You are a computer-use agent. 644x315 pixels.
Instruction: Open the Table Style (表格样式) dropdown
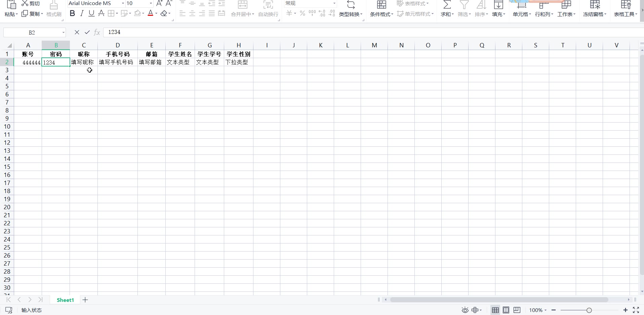point(413,4)
